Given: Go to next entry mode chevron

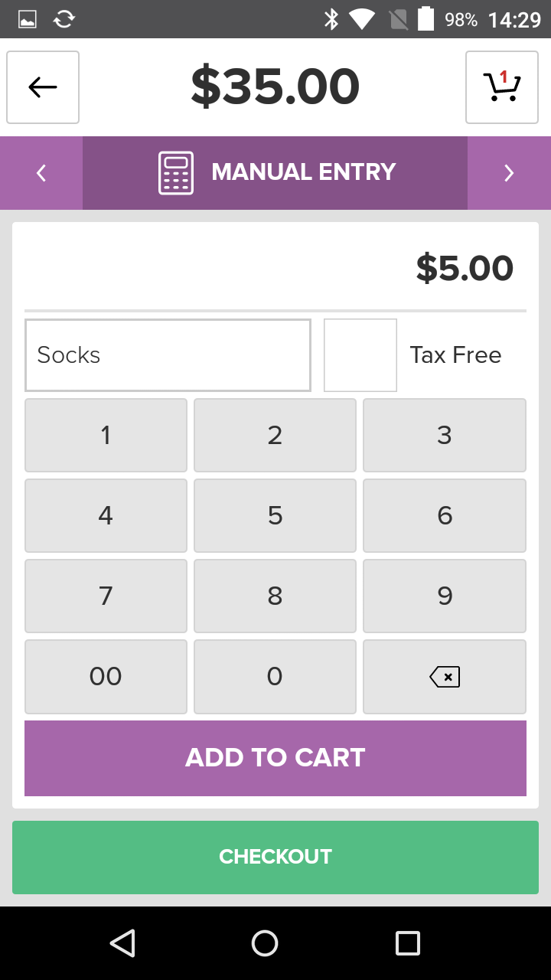Looking at the screenshot, I should point(509,173).
